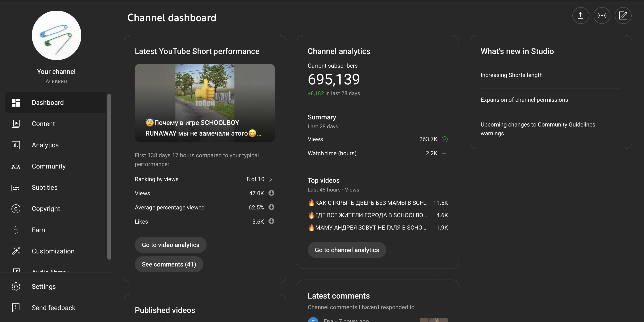
Task: Click the 8 of 10 ranking value
Action: (255, 179)
